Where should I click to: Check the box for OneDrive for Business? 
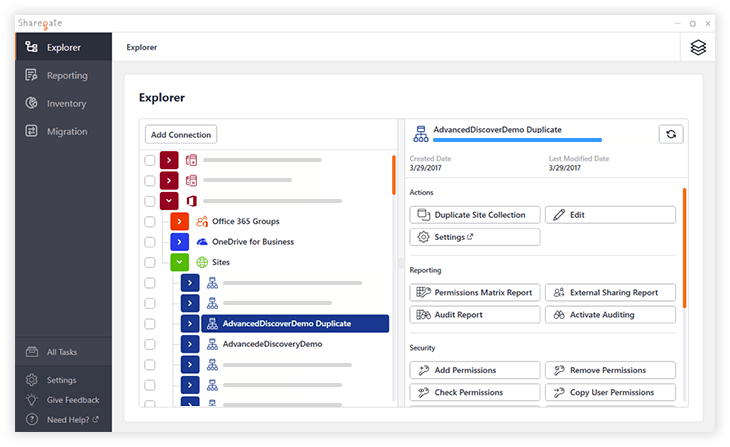click(149, 242)
